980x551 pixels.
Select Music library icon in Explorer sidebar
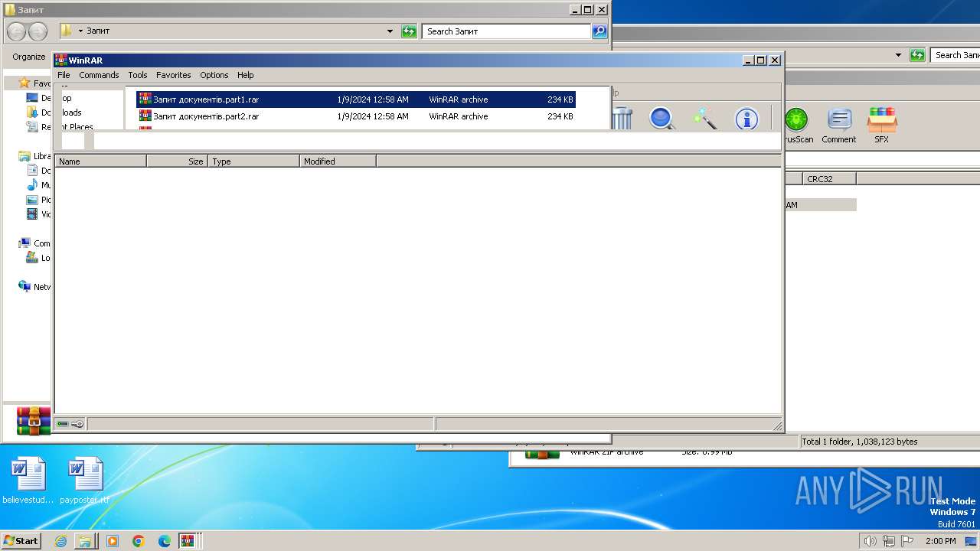[32, 185]
